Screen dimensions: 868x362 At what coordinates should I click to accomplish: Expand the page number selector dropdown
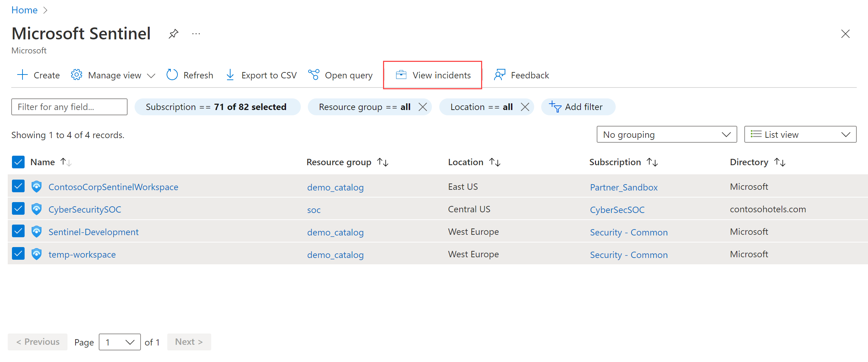(x=119, y=342)
